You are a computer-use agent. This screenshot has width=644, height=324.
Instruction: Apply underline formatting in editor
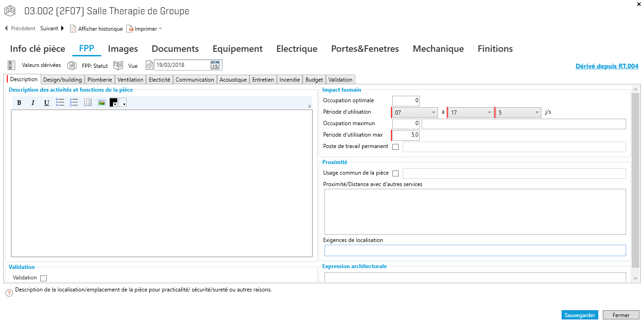point(47,103)
